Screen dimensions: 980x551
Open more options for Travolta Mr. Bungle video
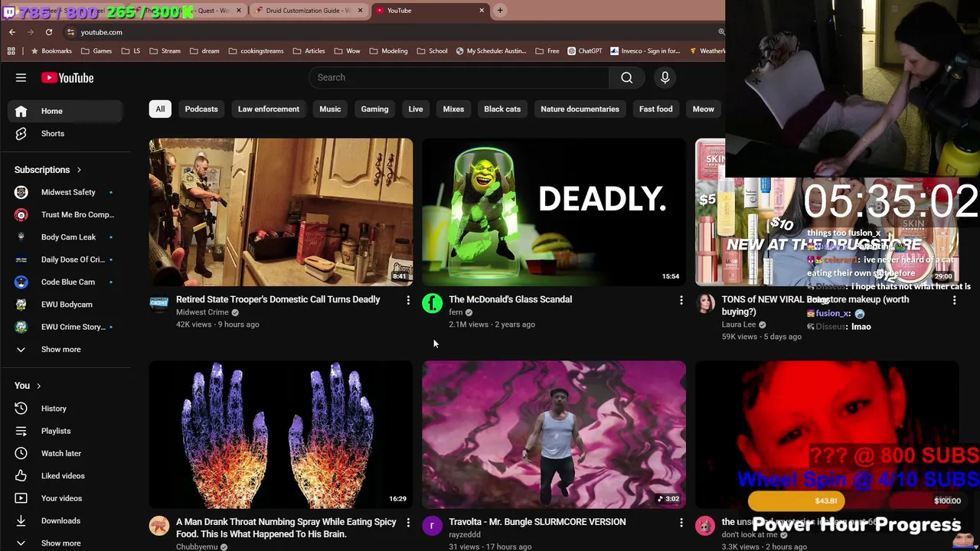pos(681,523)
